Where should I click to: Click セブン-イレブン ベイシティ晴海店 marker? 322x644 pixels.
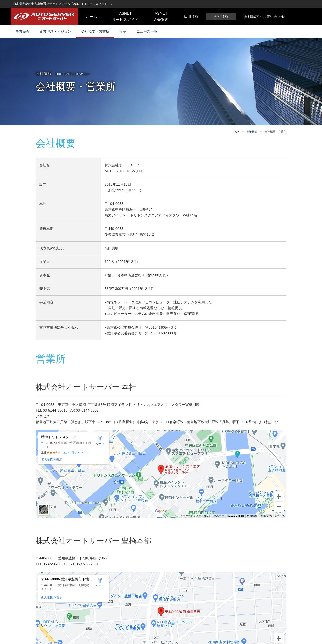[117, 498]
